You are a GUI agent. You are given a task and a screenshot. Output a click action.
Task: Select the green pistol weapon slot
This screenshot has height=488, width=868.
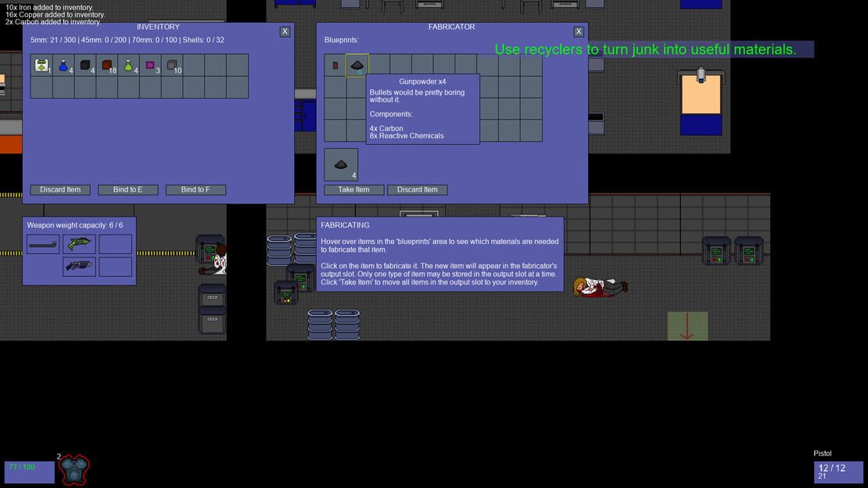click(79, 244)
